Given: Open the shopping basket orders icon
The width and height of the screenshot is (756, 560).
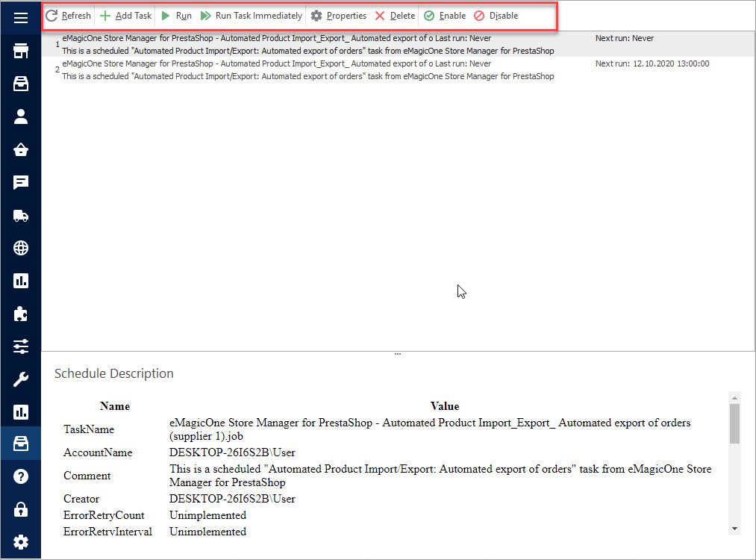Looking at the screenshot, I should pyautogui.click(x=21, y=149).
